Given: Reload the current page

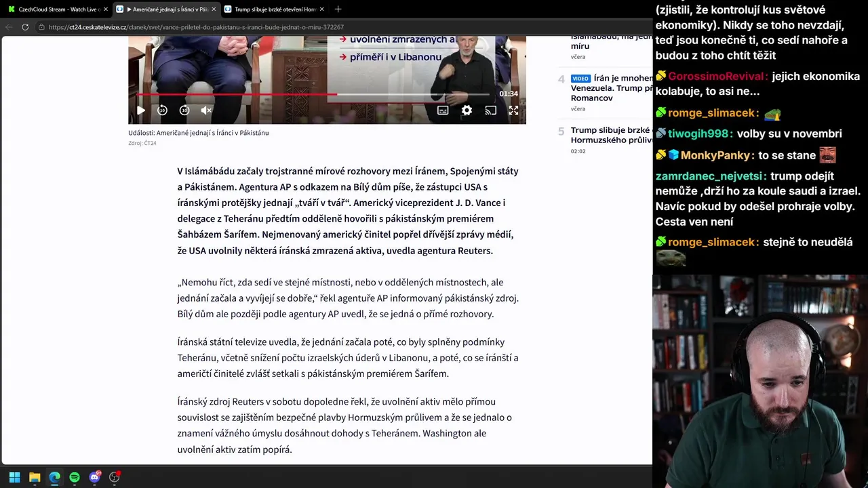Looking at the screenshot, I should point(25,27).
